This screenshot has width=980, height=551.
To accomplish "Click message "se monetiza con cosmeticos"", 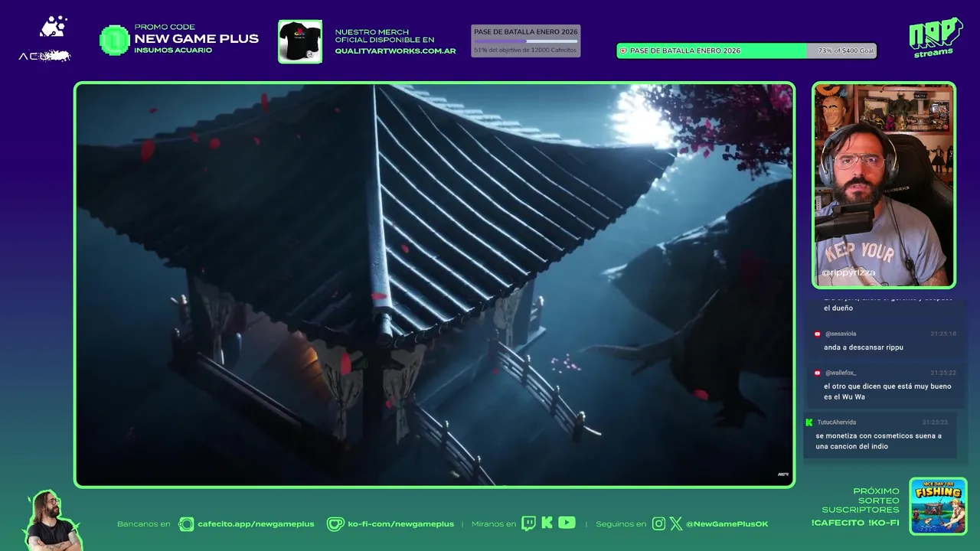I will [878, 441].
